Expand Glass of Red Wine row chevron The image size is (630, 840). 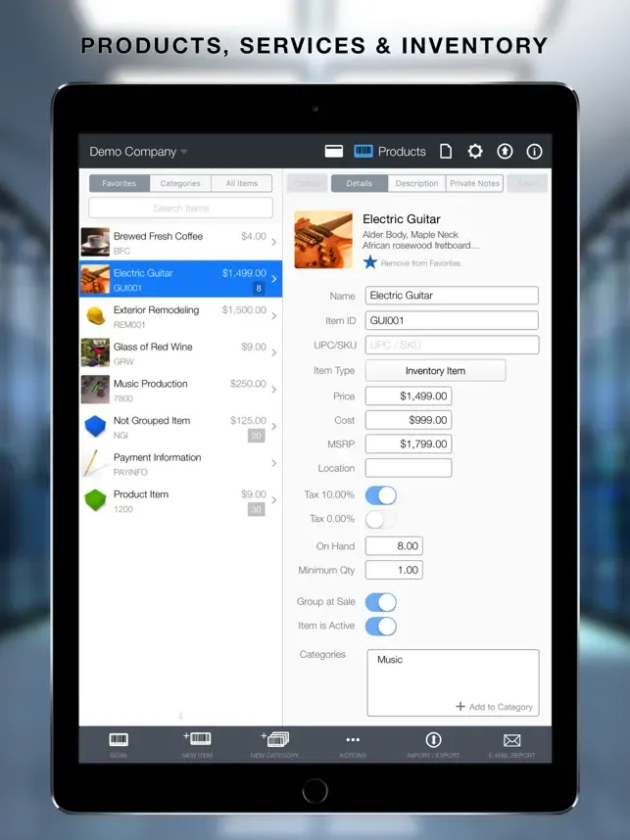point(274,352)
